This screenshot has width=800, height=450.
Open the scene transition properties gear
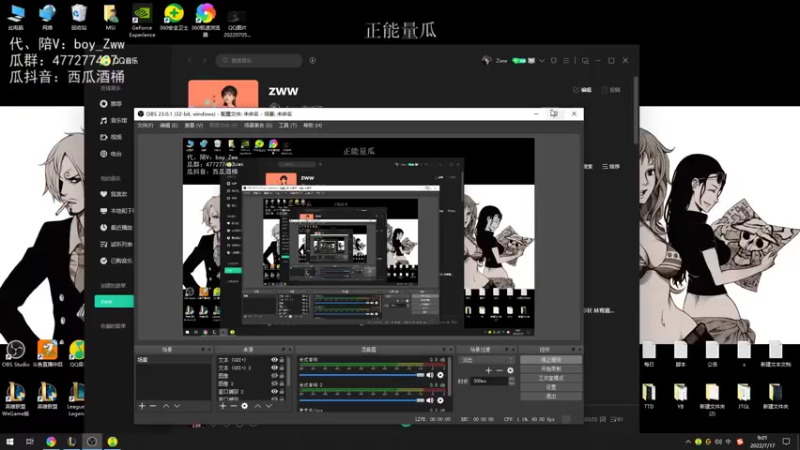pos(510,370)
